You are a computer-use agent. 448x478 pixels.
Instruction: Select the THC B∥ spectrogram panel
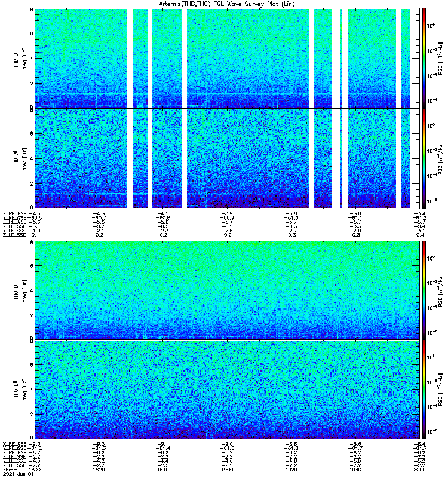pyautogui.click(x=228, y=390)
